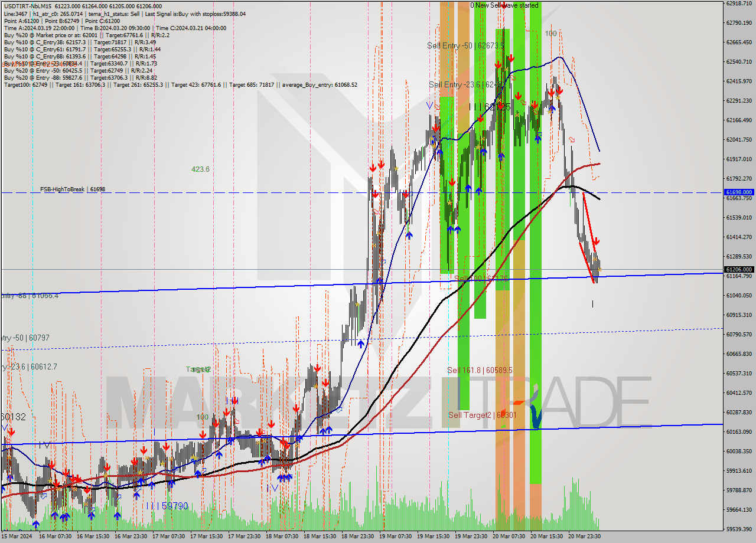Click the green '423.6' Fibonacci label
Image resolution: width=756 pixels, height=543 pixels.
click(x=200, y=169)
